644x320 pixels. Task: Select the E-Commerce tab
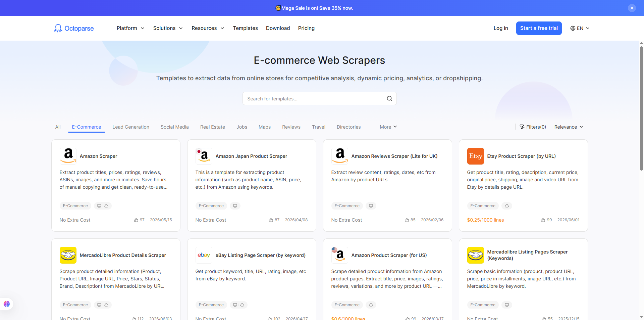pyautogui.click(x=87, y=127)
